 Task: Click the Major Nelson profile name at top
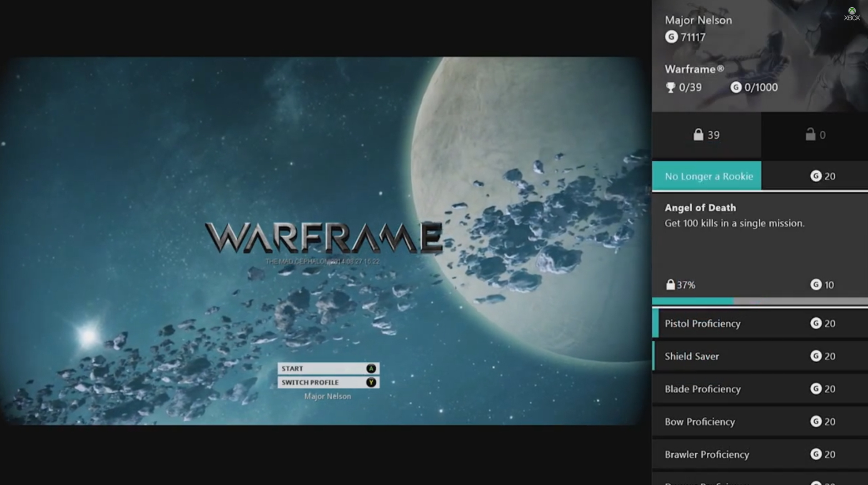[x=698, y=20]
